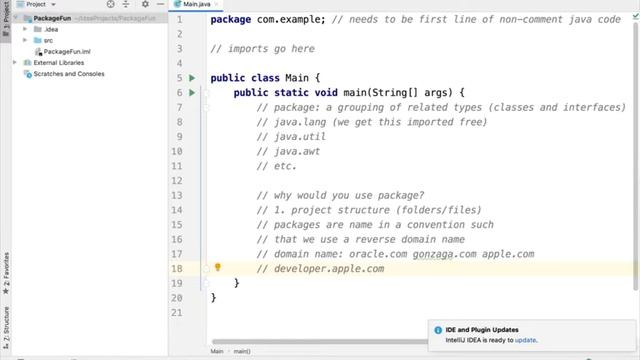Click 'IDE and Plugin Updates' notification title
This screenshot has height=360, width=640.
point(482,330)
